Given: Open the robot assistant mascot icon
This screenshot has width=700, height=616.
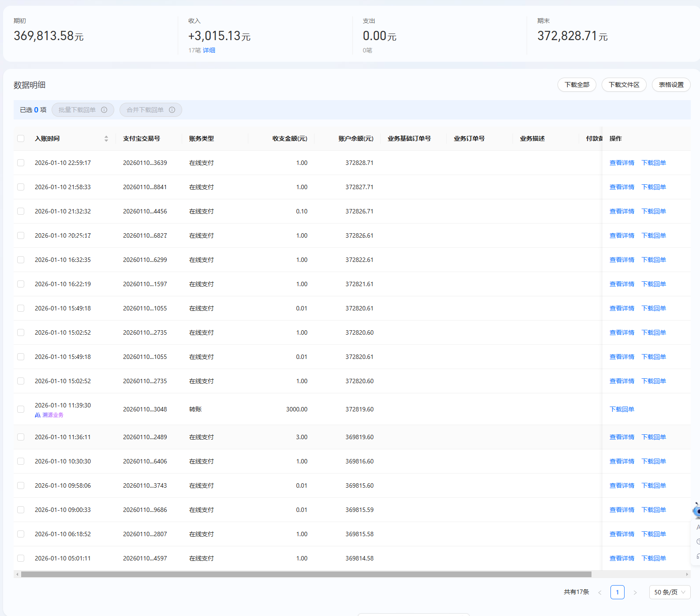Looking at the screenshot, I should coord(696,511).
